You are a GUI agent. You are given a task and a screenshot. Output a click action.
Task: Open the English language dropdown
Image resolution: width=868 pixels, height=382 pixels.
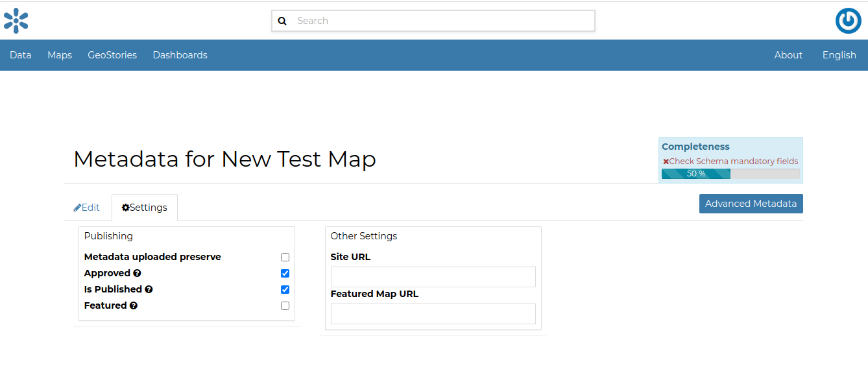tap(839, 55)
